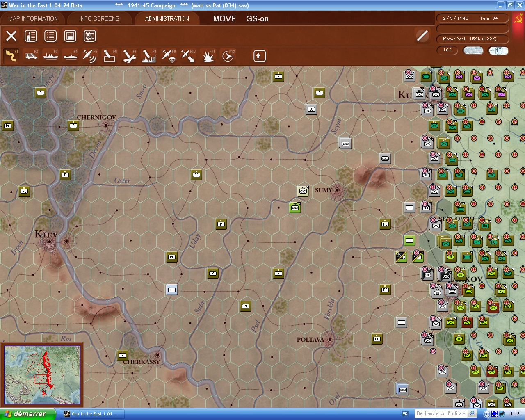
Task: Select the Kiev city hex
Action: click(x=50, y=242)
